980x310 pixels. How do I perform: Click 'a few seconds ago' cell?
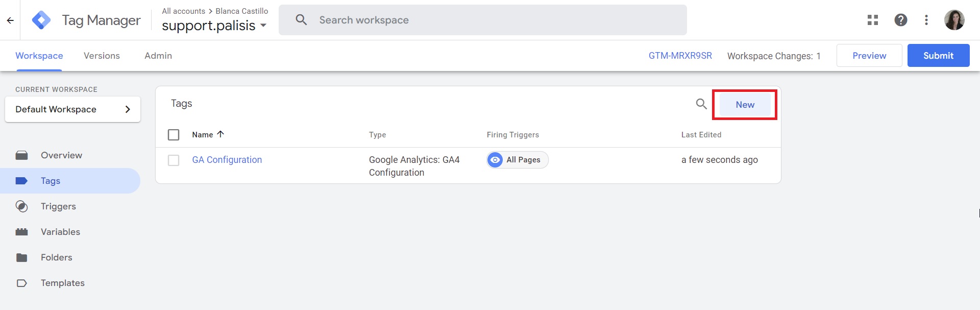tap(720, 160)
